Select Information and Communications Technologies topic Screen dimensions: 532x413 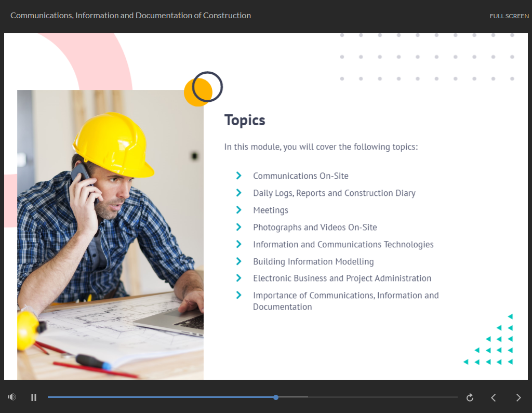[343, 245]
